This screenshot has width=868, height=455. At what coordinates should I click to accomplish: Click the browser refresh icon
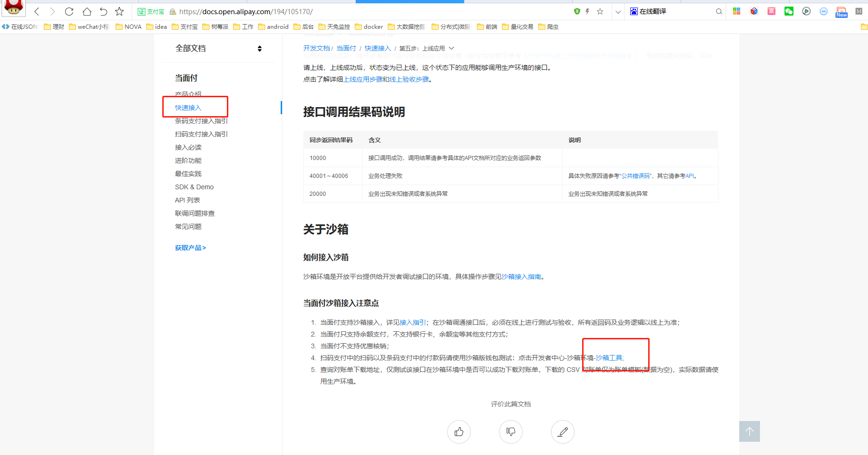pos(69,12)
